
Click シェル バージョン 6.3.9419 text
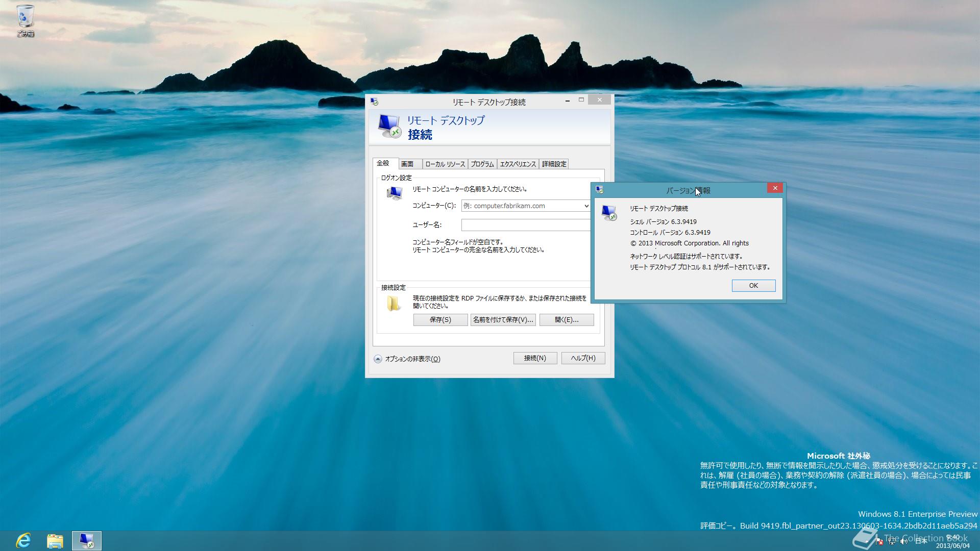(663, 222)
